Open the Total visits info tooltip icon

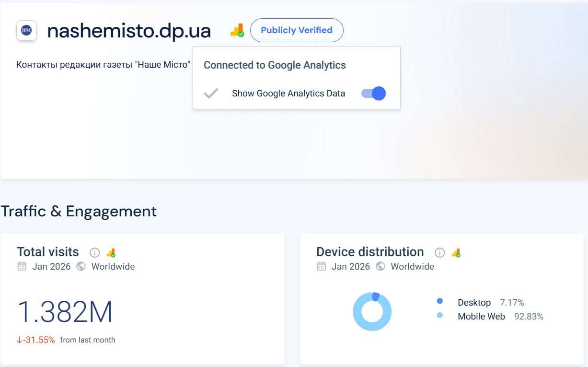[x=95, y=252]
